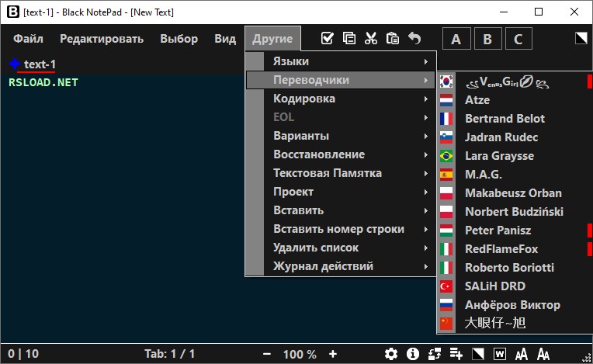Click the paste clipboard icon
The width and height of the screenshot is (593, 364).
point(393,38)
